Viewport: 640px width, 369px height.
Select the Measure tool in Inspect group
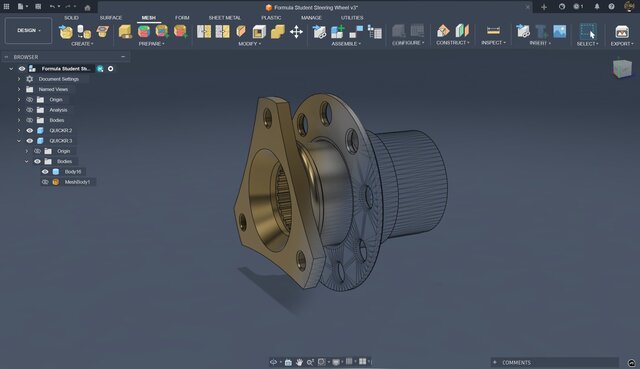click(x=493, y=31)
